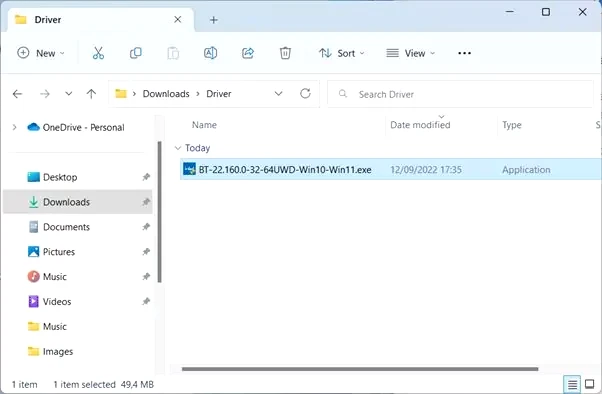Sort by the Type column header

click(x=512, y=125)
